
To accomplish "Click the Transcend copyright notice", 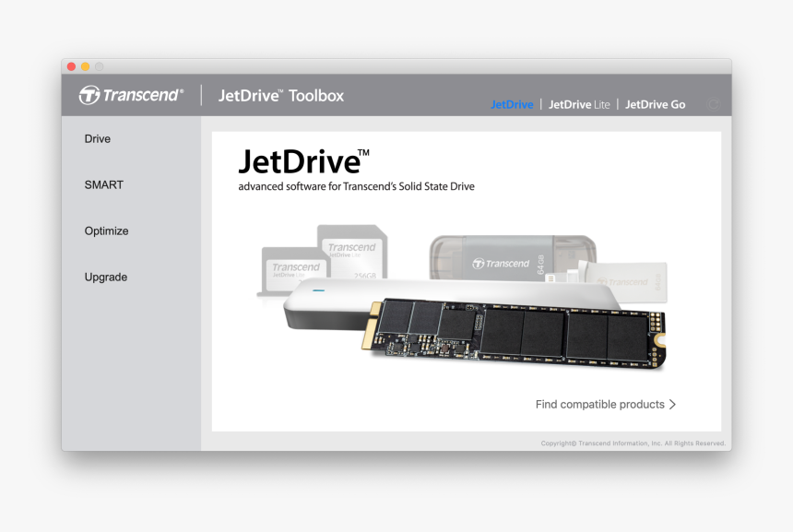I will (x=633, y=443).
